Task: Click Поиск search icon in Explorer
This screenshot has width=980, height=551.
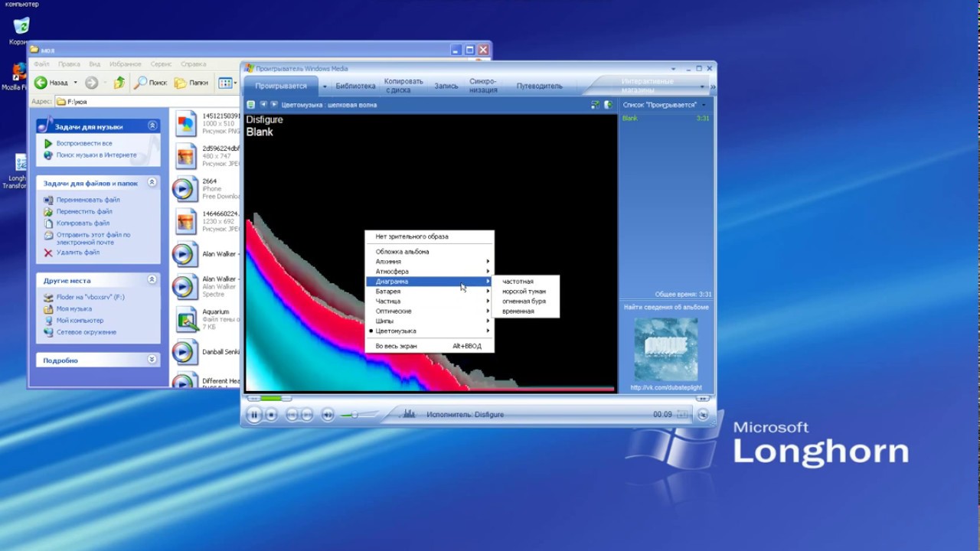Action: pyautogui.click(x=151, y=83)
